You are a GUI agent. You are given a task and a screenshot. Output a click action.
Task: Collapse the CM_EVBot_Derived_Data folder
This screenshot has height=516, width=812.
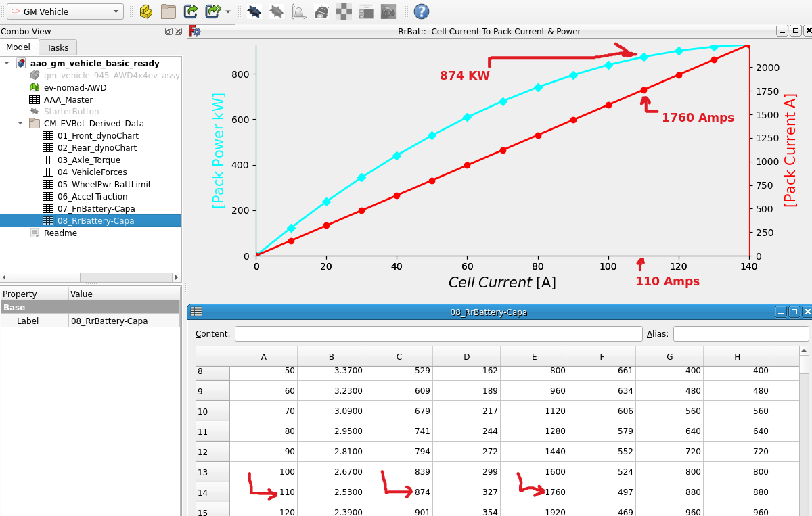pos(20,124)
